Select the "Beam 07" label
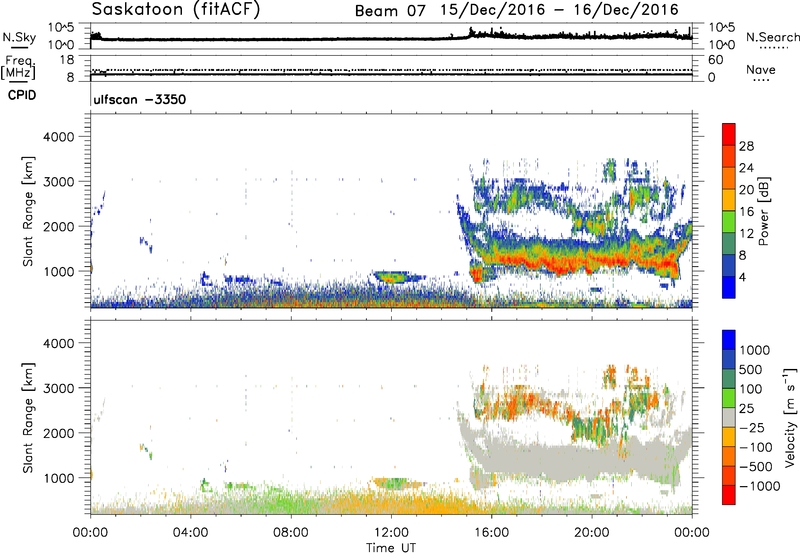 tap(390, 10)
